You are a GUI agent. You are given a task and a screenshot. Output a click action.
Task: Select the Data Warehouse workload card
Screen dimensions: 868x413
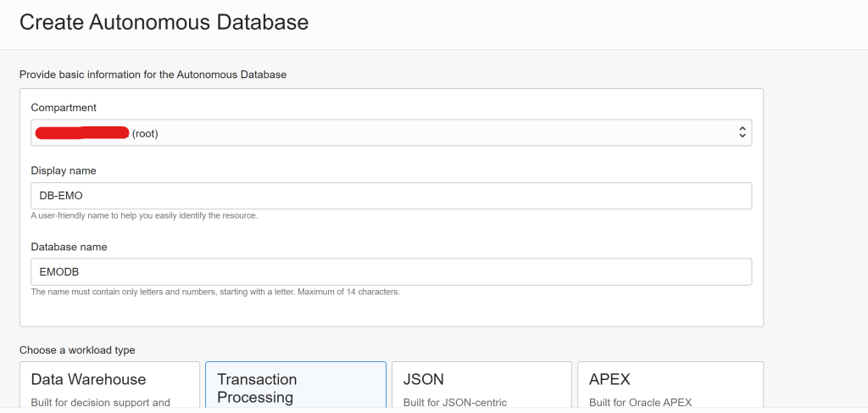tap(110, 386)
